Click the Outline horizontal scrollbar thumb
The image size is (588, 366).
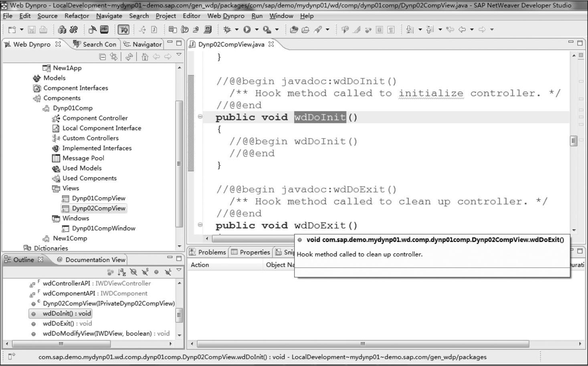tap(61, 344)
